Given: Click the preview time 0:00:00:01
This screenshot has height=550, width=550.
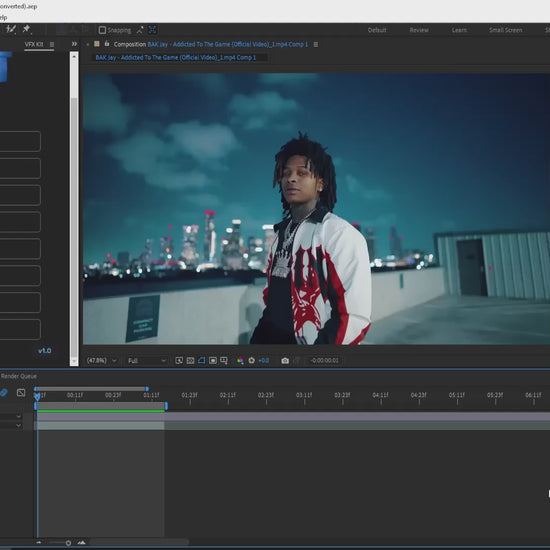Looking at the screenshot, I should tap(324, 361).
